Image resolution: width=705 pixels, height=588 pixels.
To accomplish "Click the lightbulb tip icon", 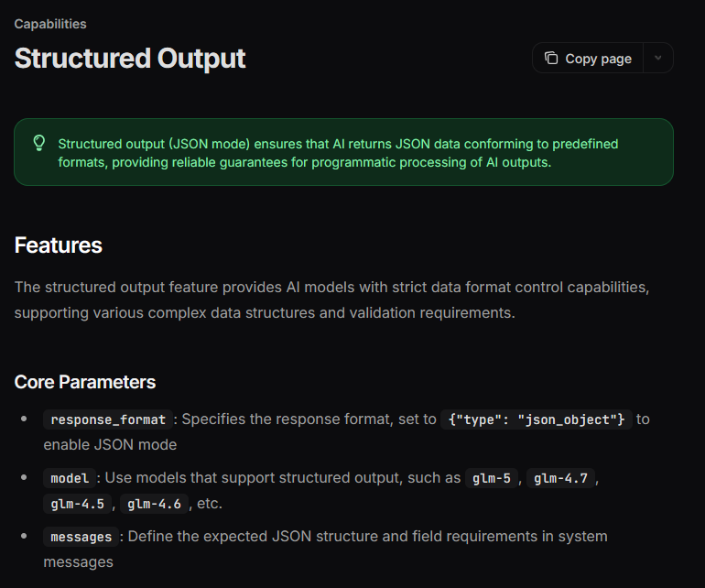I will 39,144.
